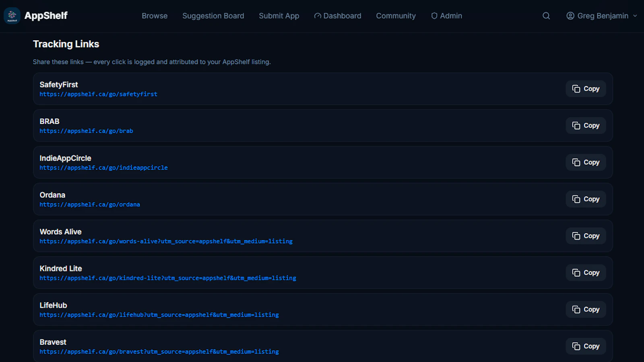
Task: Copy the IndieAppCircle tracking link
Action: [586, 162]
